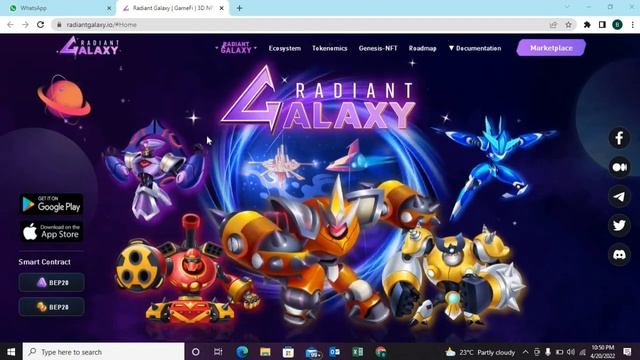The width and height of the screenshot is (640, 360).
Task: Go to Roadmap section
Action: [x=422, y=48]
